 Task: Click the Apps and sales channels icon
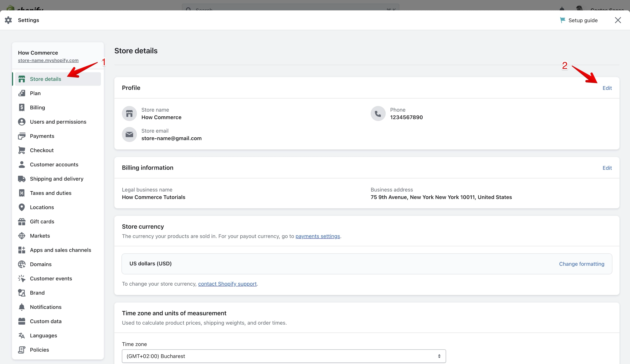(22, 250)
